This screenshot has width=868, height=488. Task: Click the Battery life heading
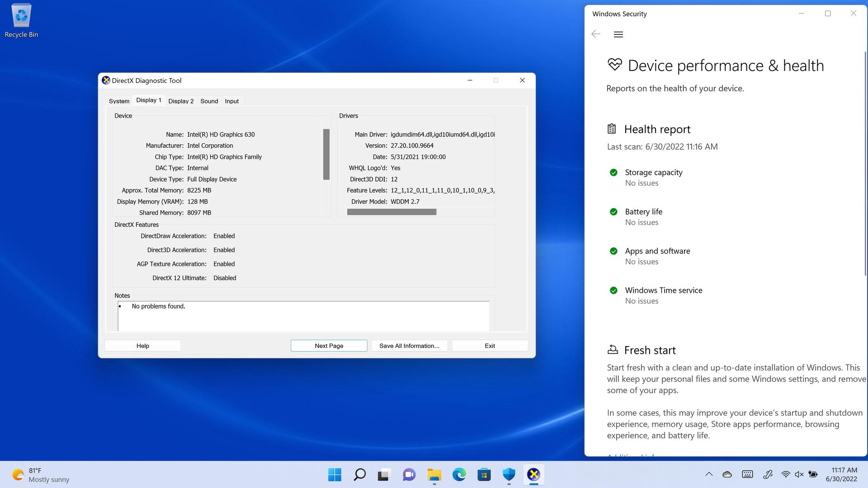(x=644, y=212)
